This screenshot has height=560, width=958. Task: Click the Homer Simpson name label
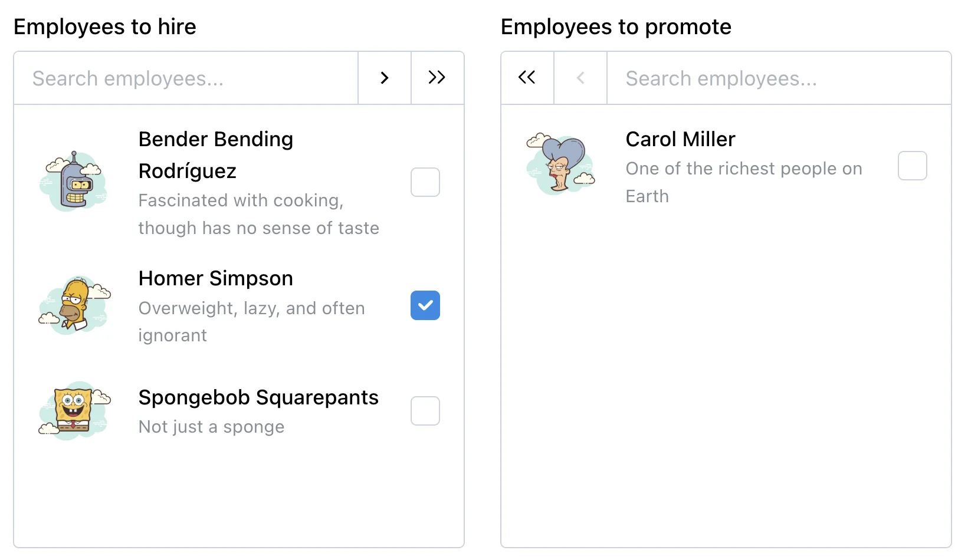pos(216,278)
